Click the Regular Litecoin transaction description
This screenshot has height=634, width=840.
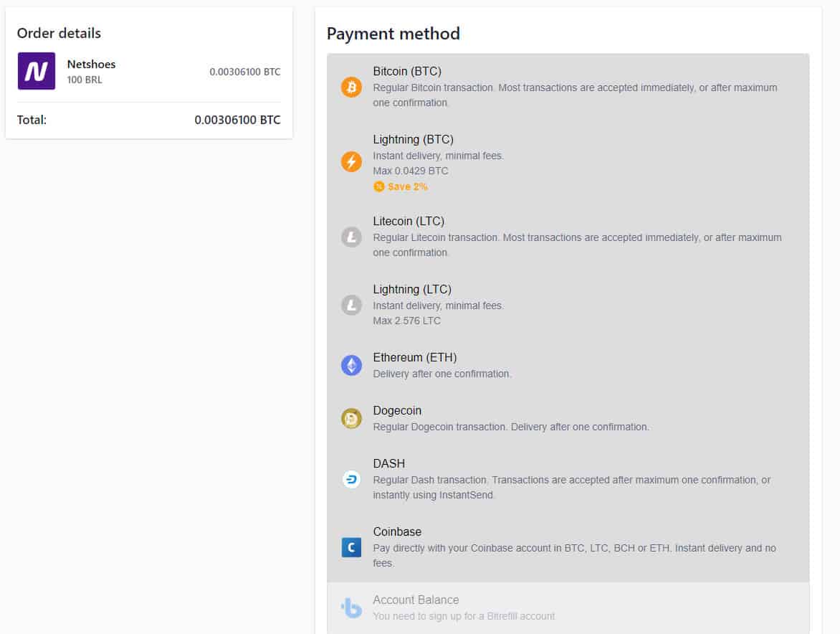tap(577, 245)
